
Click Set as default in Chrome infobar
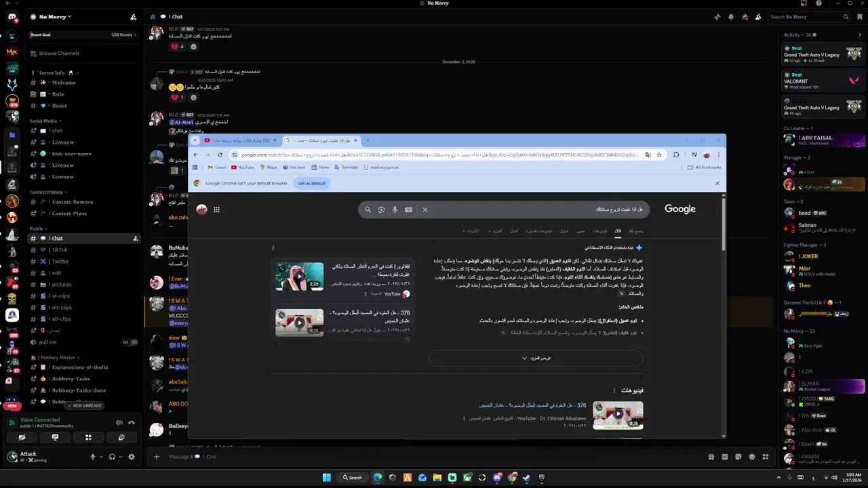pos(312,183)
